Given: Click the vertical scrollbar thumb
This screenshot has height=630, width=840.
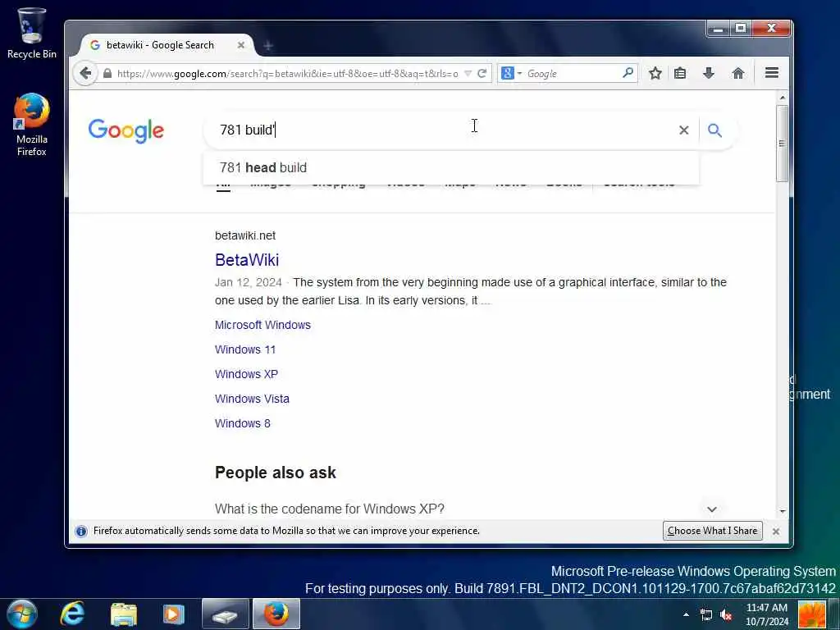Looking at the screenshot, I should coord(782,144).
